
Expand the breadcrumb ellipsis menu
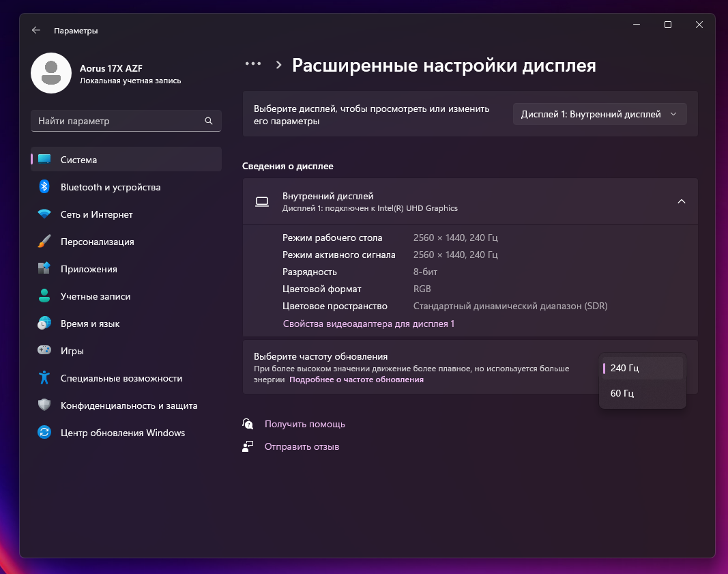253,64
